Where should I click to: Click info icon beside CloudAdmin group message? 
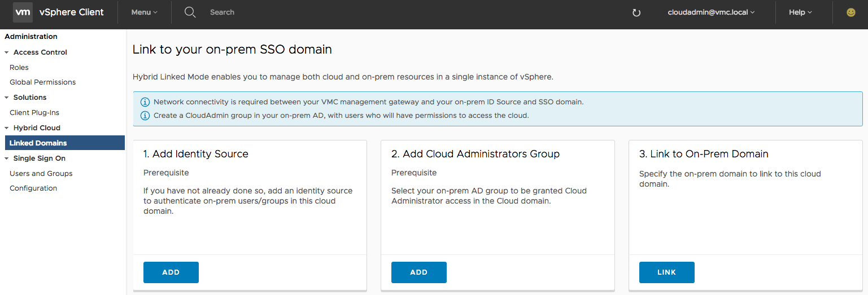tap(145, 116)
